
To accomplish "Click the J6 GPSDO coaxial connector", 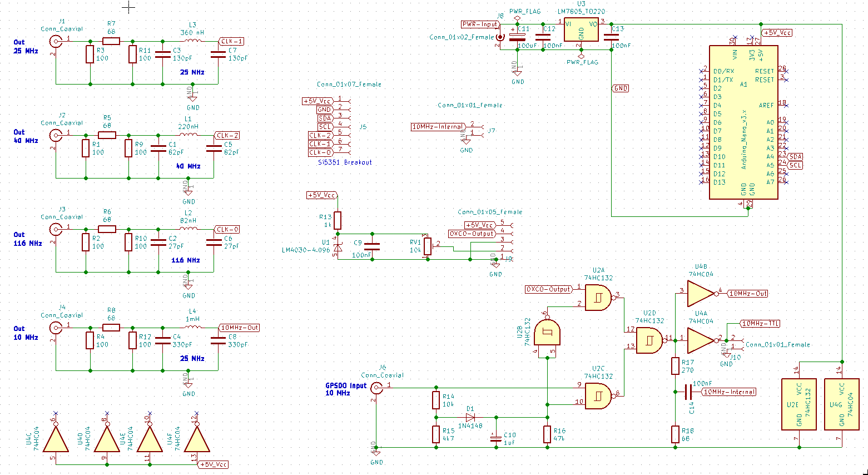I will (x=376, y=388).
